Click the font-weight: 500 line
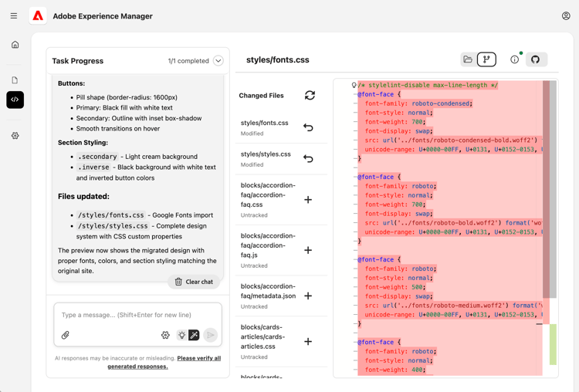Screen dimensions: 579x392 coord(395,287)
